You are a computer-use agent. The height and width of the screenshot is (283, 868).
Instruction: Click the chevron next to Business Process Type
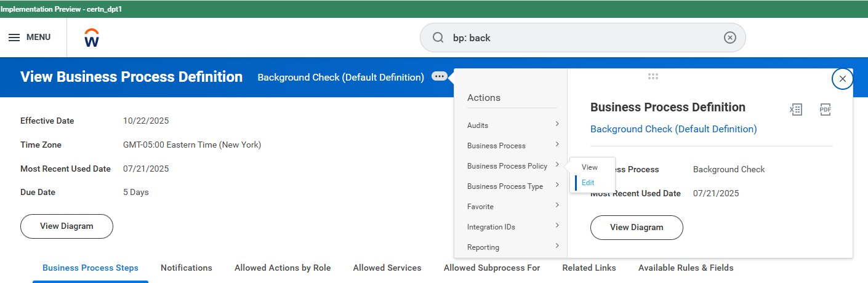click(557, 185)
